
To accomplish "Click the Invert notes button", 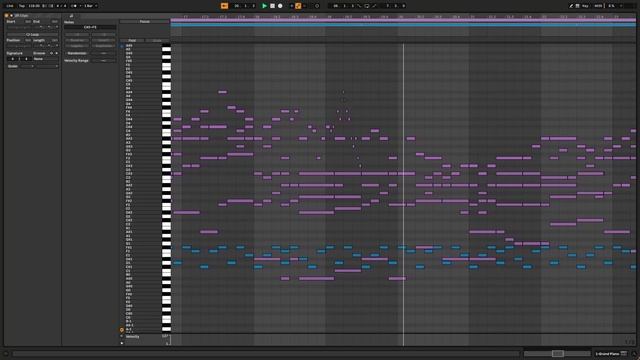I will tap(103, 40).
